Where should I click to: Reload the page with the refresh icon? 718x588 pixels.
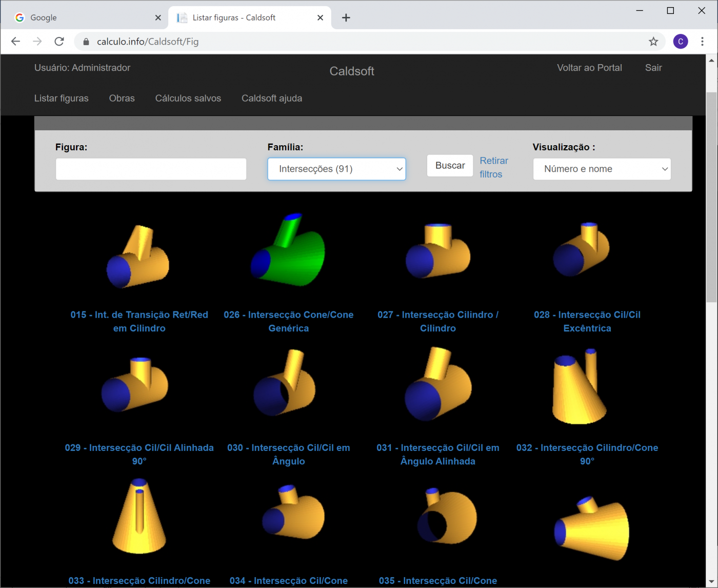[x=59, y=42]
